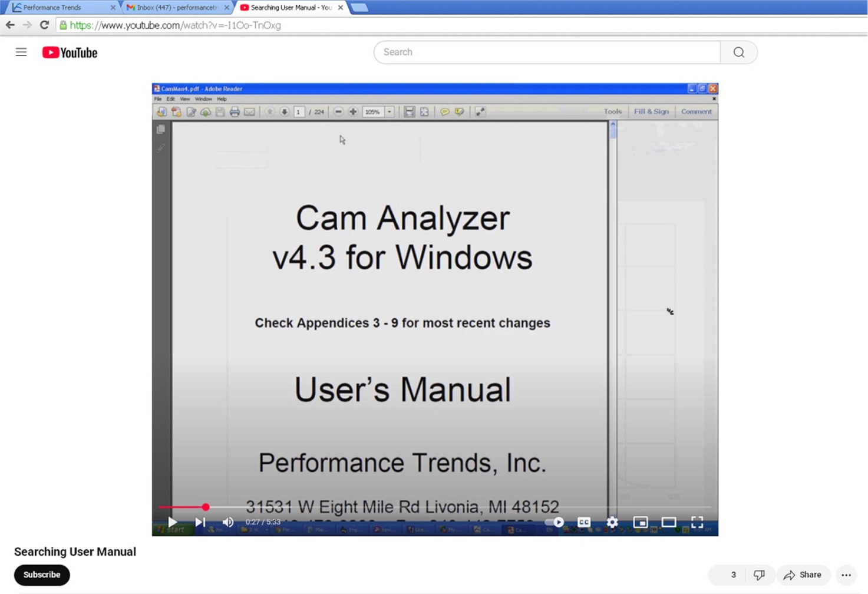Switch the video to miniplayer mode

coord(641,522)
